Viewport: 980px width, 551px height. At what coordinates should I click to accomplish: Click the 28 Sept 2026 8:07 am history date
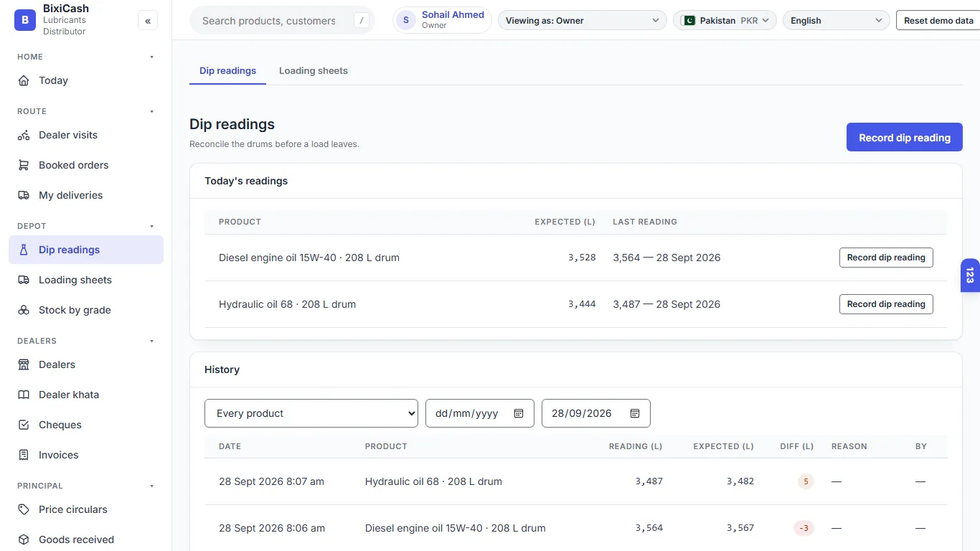(271, 481)
